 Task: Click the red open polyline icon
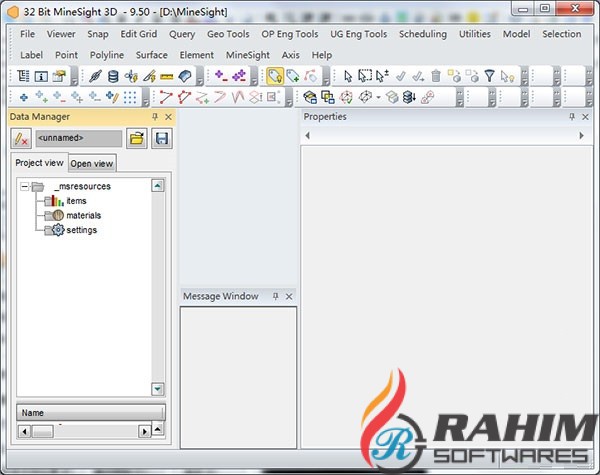pos(166,97)
